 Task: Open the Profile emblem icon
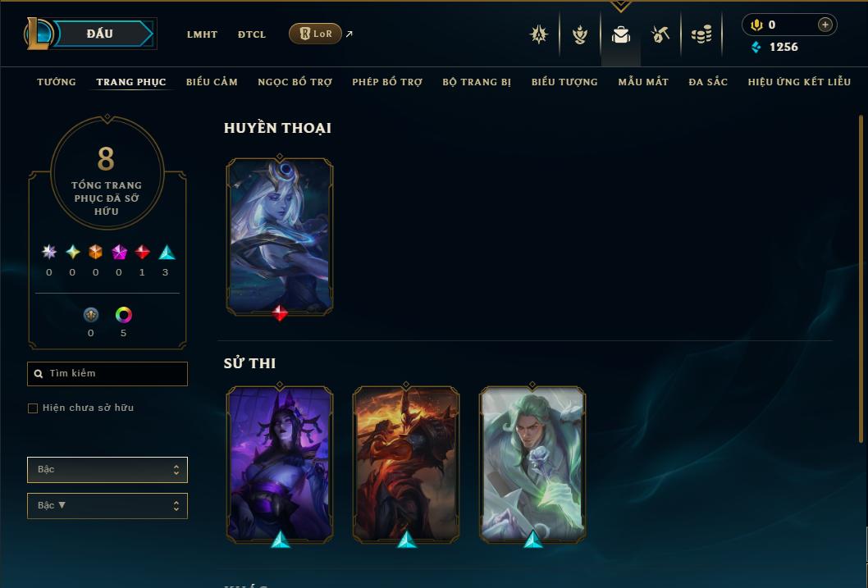click(x=539, y=34)
